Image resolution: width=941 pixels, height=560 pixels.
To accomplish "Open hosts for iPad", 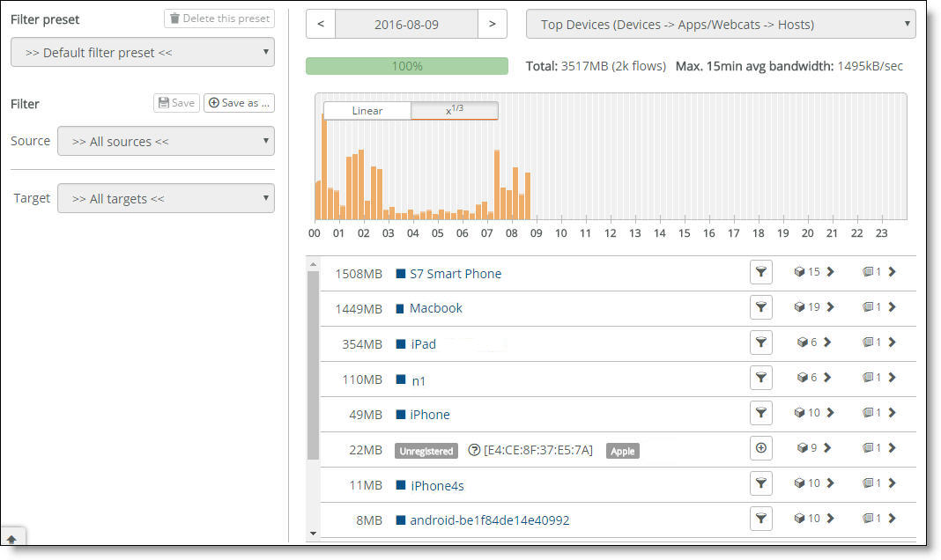I will pyautogui.click(x=879, y=343).
